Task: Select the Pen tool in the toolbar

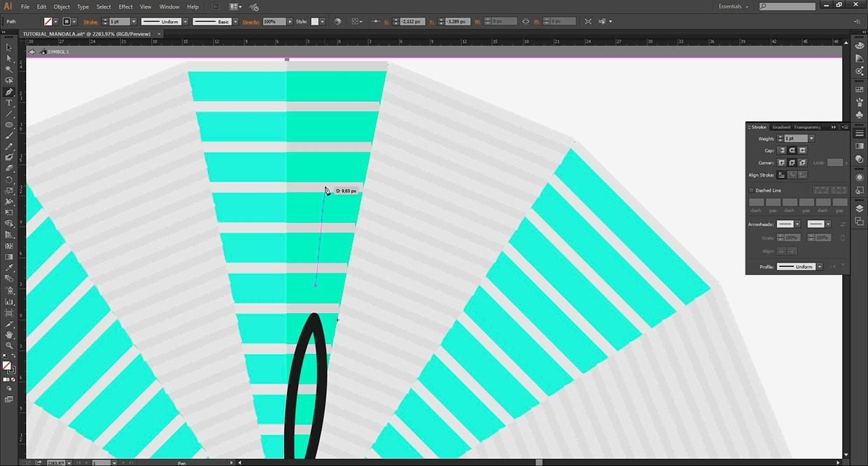Action: [x=9, y=92]
